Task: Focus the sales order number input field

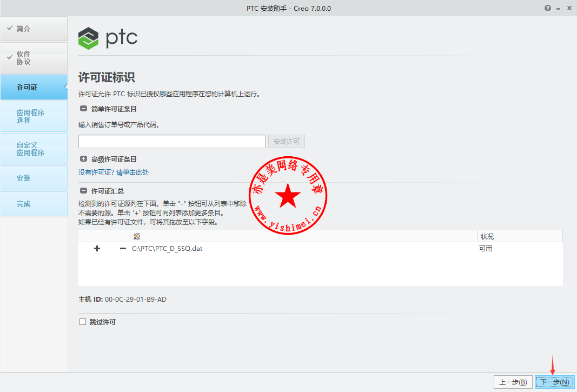Action: [172, 141]
